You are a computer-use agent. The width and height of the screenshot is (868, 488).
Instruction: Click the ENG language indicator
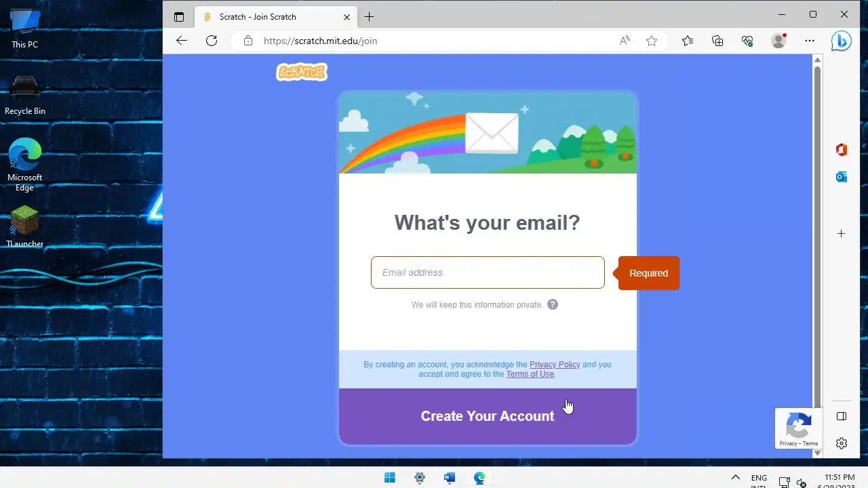click(x=759, y=479)
